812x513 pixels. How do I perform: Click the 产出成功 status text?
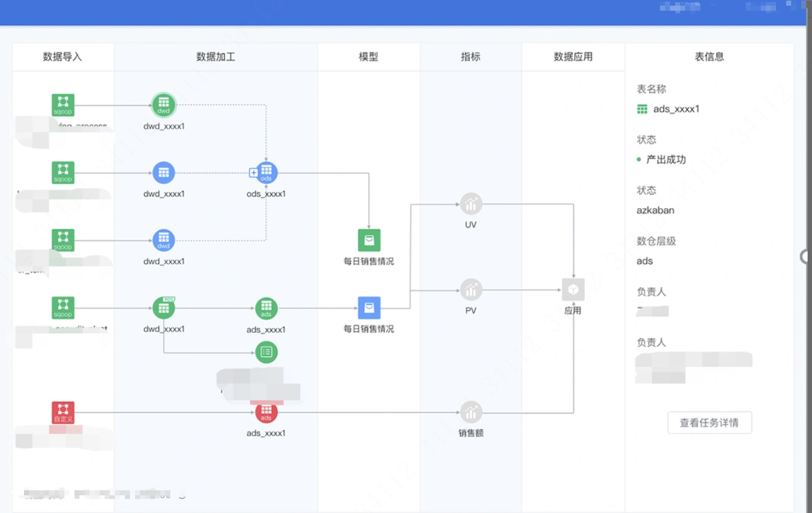pos(666,160)
